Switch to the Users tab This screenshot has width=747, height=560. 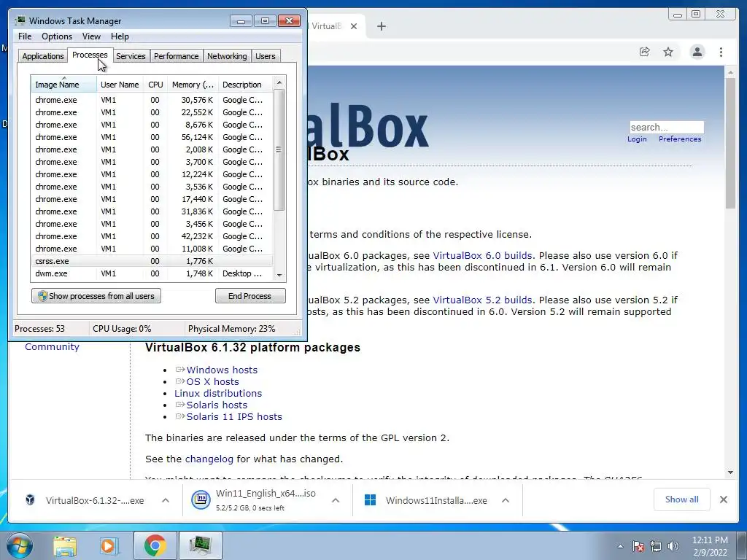(266, 56)
